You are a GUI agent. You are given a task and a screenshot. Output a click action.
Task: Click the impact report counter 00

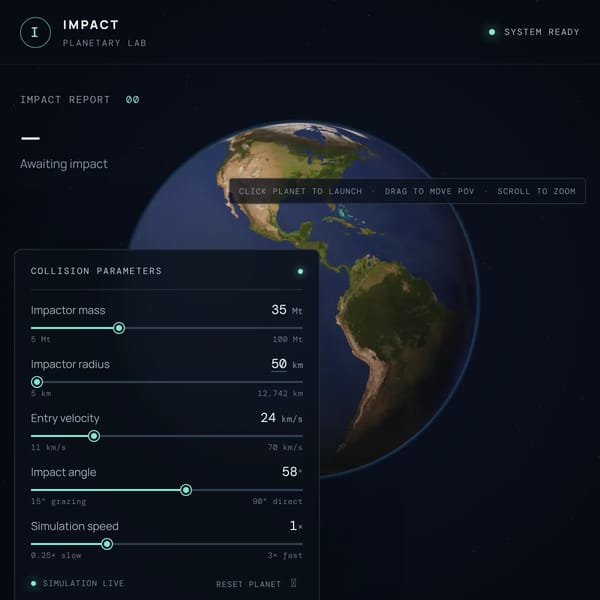click(132, 100)
